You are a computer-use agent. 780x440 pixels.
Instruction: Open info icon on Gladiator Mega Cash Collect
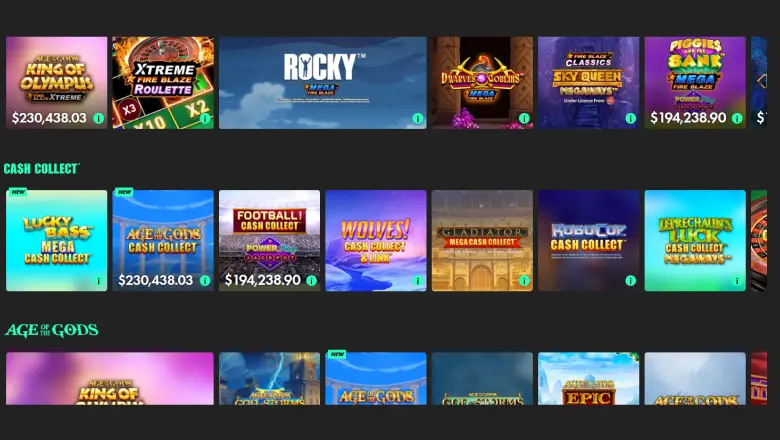click(524, 281)
